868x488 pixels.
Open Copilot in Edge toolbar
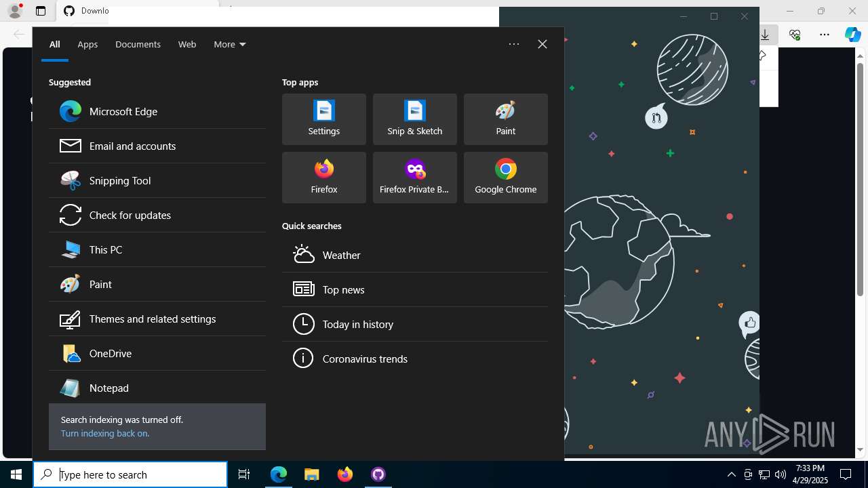853,35
